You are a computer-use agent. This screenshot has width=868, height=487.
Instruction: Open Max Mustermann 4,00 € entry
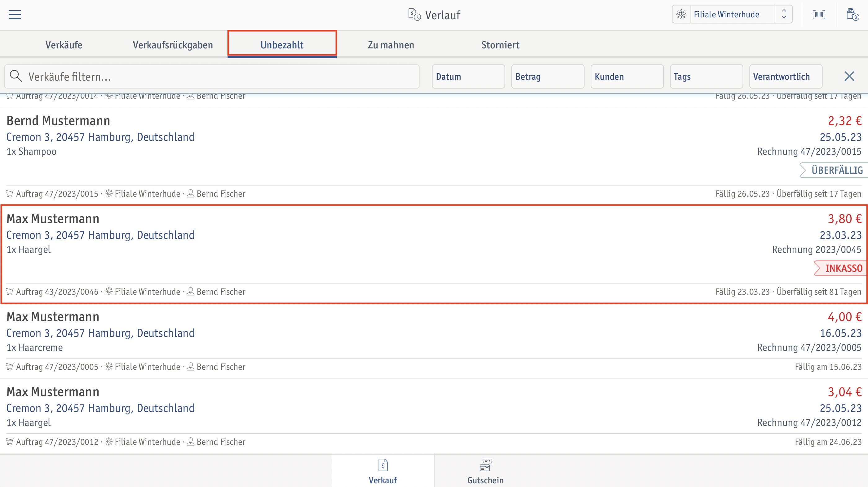point(434,341)
